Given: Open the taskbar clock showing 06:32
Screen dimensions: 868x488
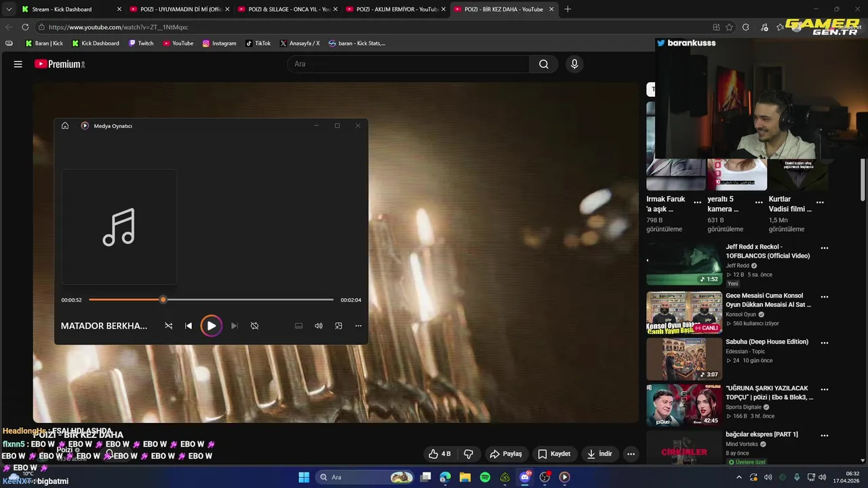Looking at the screenshot, I should [x=846, y=477].
